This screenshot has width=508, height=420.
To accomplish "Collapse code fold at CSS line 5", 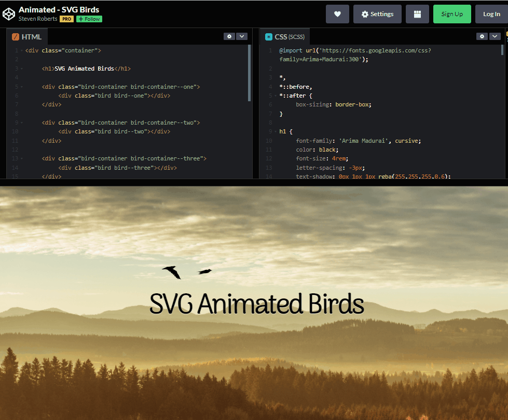I will pos(276,96).
